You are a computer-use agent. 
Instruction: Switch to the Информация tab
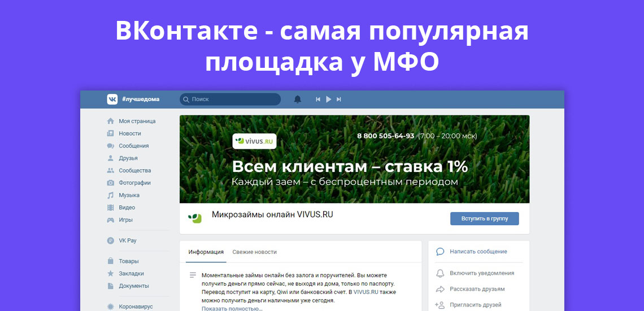[x=206, y=252]
